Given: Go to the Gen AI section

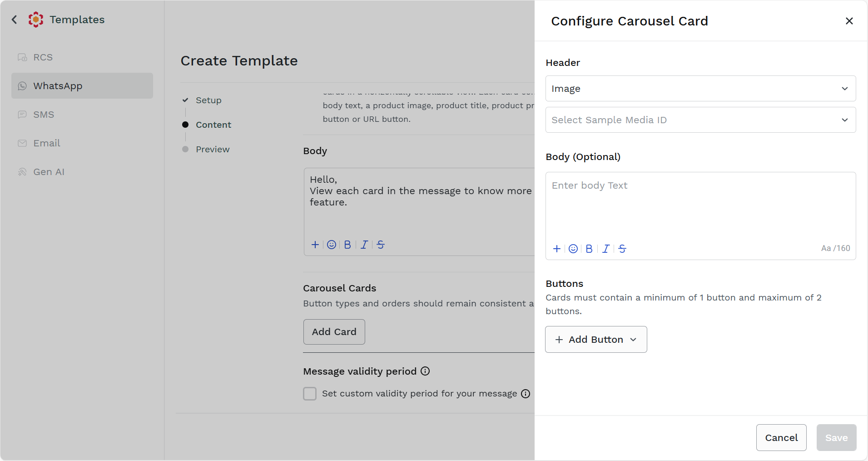Looking at the screenshot, I should (x=49, y=172).
